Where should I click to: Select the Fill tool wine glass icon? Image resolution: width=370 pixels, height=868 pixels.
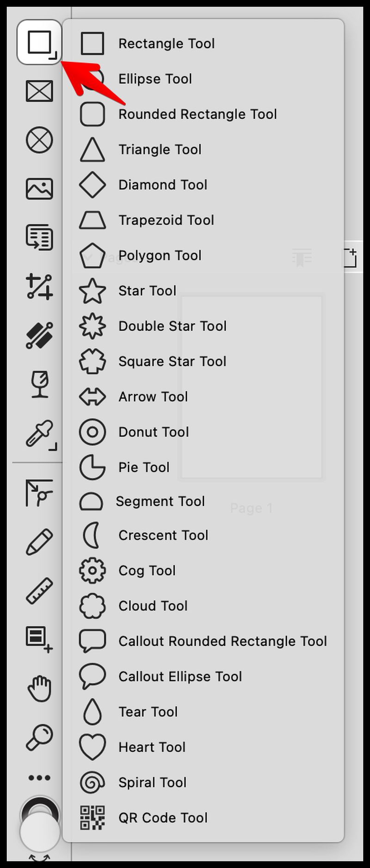pyautogui.click(x=40, y=384)
